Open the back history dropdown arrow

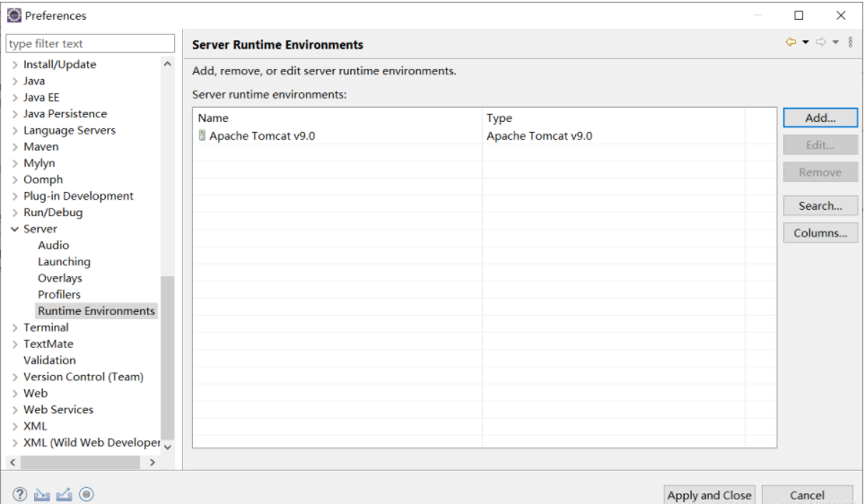806,42
